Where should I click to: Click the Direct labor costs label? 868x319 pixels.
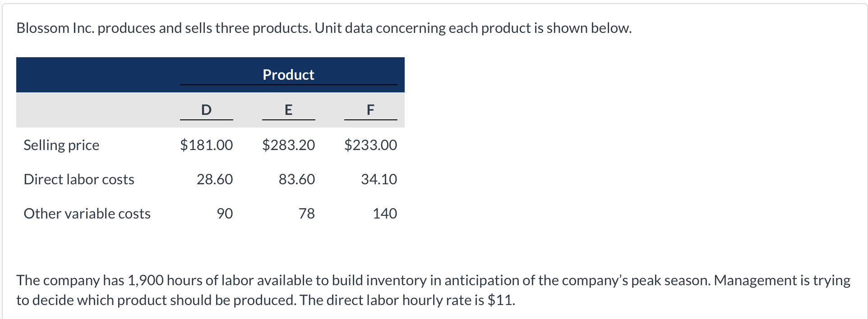pyautogui.click(x=79, y=179)
